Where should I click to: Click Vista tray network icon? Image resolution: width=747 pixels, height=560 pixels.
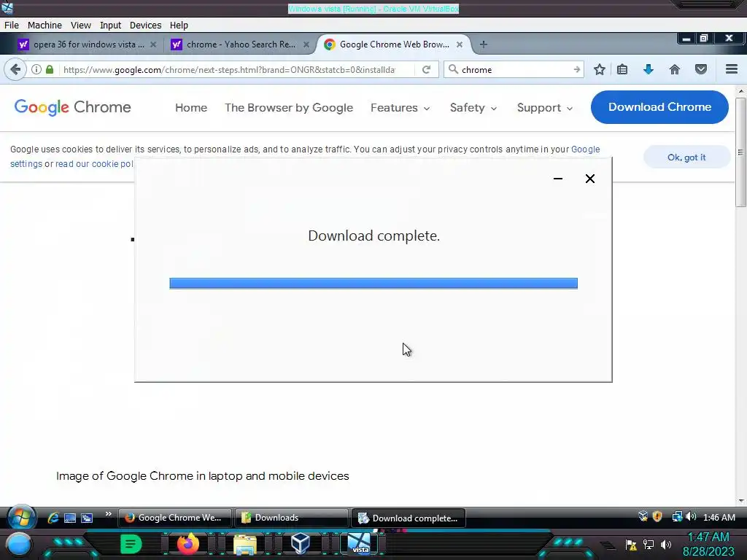tap(677, 517)
